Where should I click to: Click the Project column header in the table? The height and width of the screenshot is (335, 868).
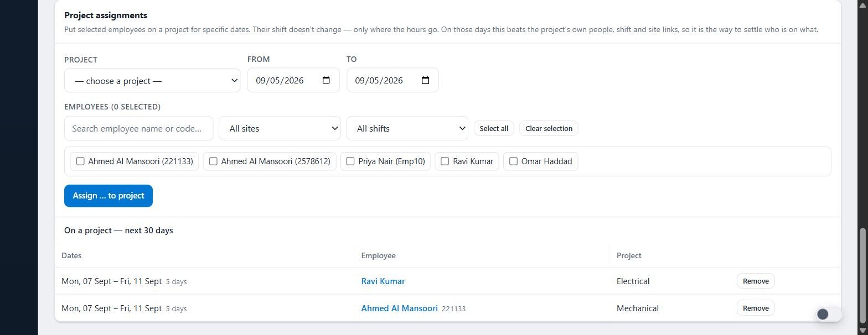click(x=629, y=255)
